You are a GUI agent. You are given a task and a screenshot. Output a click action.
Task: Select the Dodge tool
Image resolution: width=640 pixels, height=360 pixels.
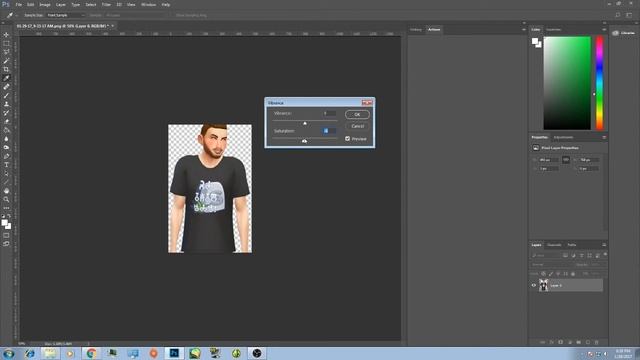(6, 147)
